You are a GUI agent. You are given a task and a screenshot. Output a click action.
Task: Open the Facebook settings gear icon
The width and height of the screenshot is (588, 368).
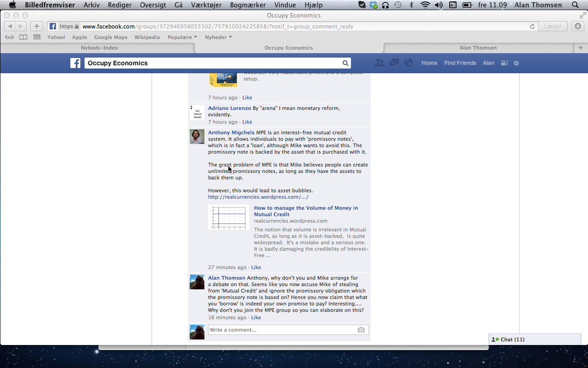click(516, 63)
